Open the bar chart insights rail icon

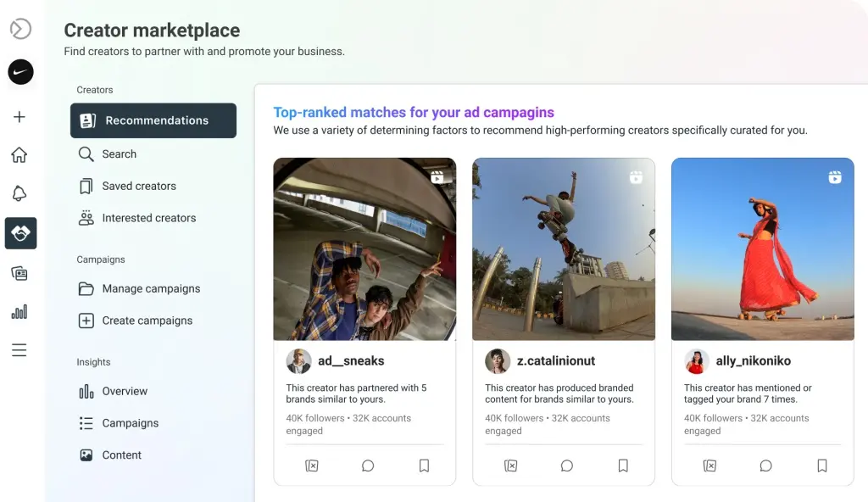[19, 312]
